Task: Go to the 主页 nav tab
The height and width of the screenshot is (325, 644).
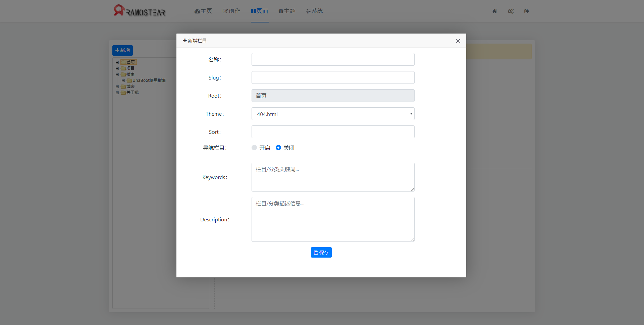Action: [x=203, y=11]
